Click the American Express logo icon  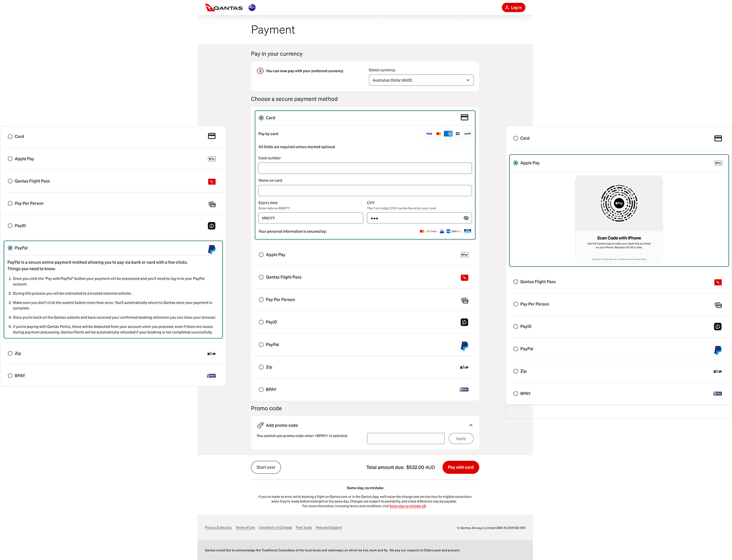[x=448, y=134]
